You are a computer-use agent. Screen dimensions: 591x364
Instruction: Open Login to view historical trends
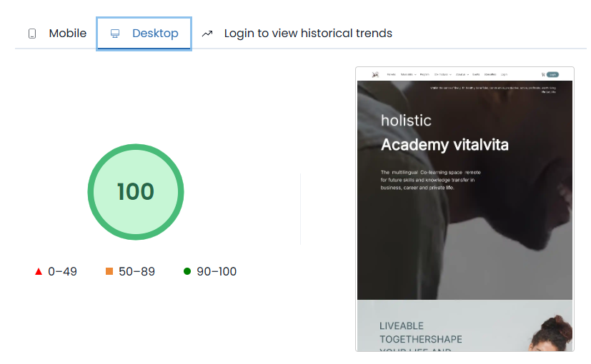pyautogui.click(x=297, y=33)
